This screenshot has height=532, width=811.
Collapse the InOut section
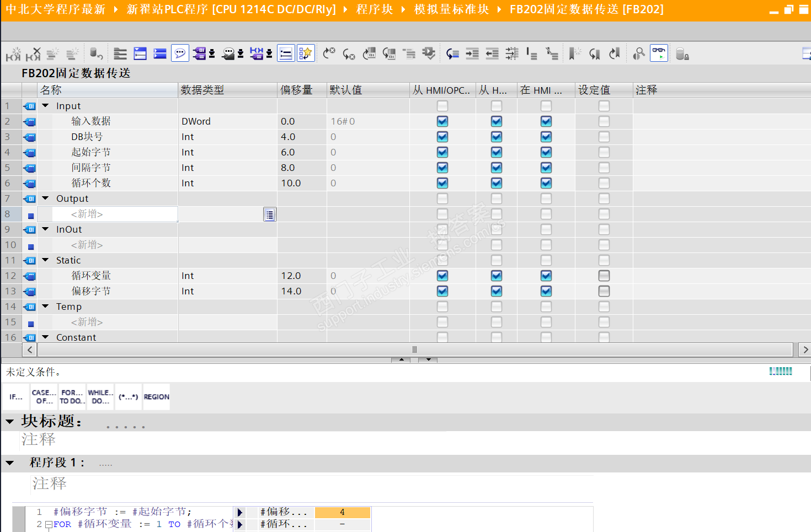coord(46,229)
